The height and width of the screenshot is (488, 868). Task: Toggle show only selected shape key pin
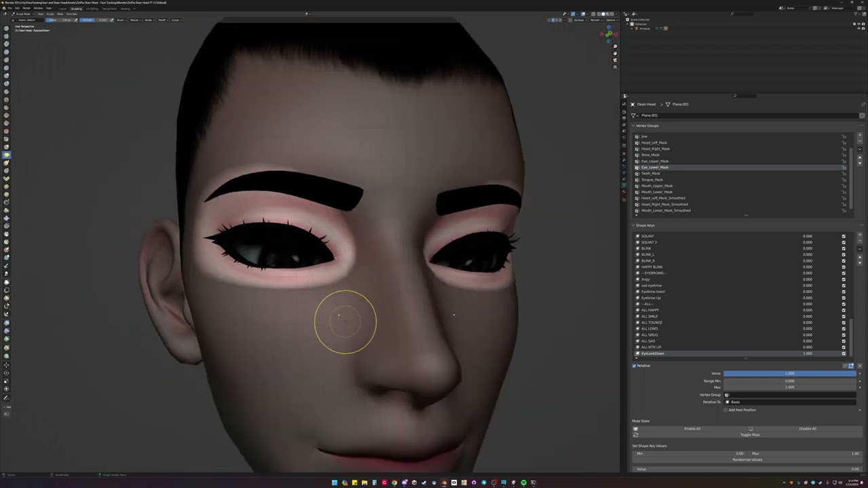pyautogui.click(x=845, y=366)
